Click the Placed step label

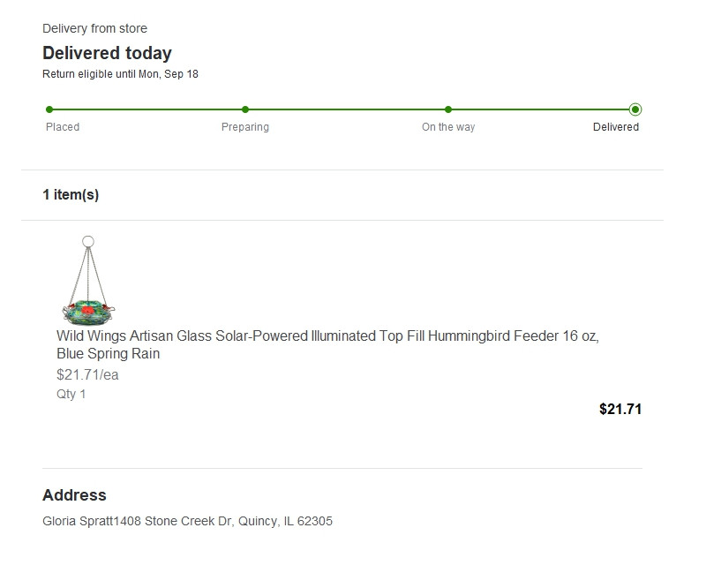point(63,127)
